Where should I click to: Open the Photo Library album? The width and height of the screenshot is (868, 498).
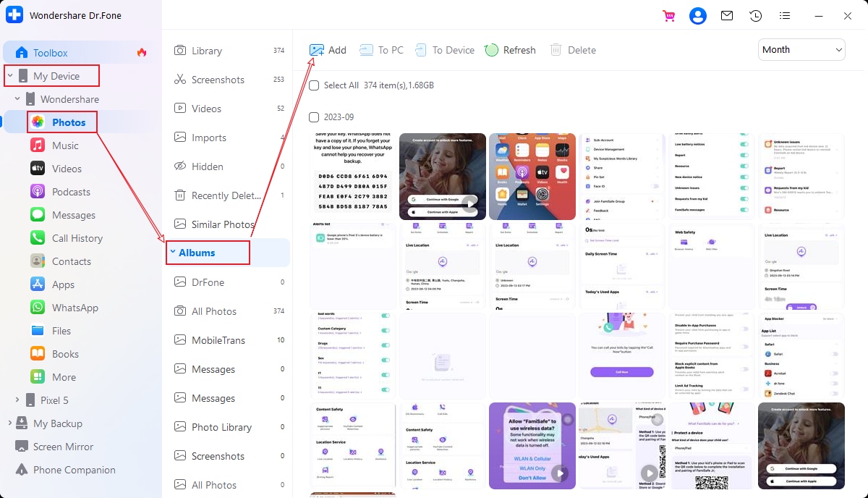[x=229, y=427]
